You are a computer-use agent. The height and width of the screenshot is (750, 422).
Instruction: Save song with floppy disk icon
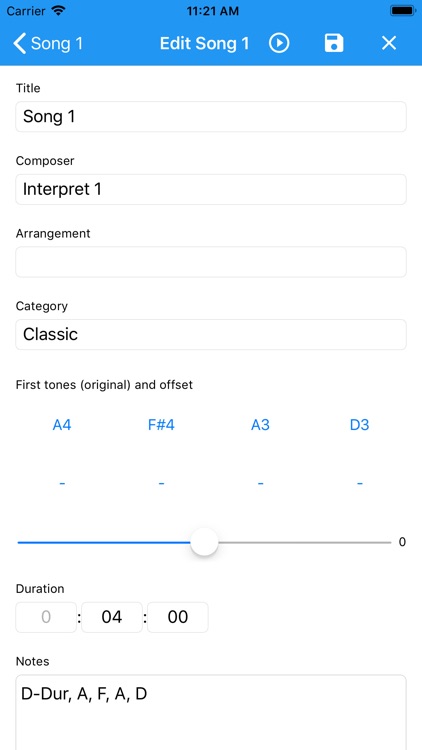(334, 43)
